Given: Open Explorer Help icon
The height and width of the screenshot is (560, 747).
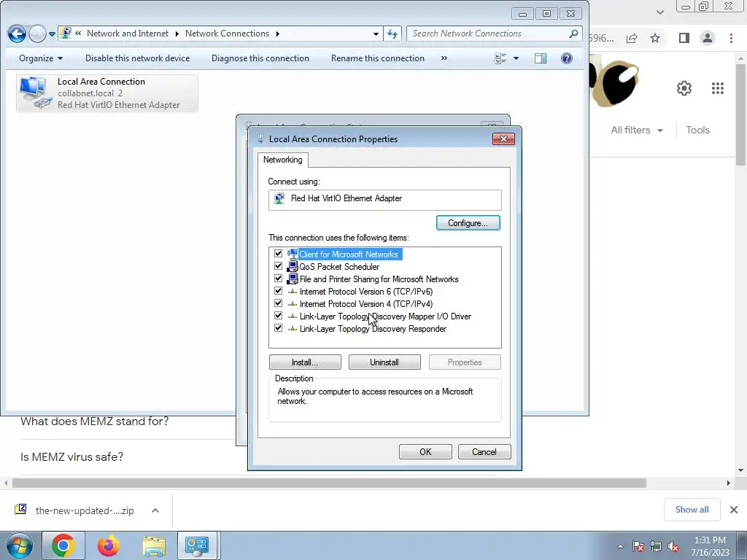Looking at the screenshot, I should (x=566, y=58).
